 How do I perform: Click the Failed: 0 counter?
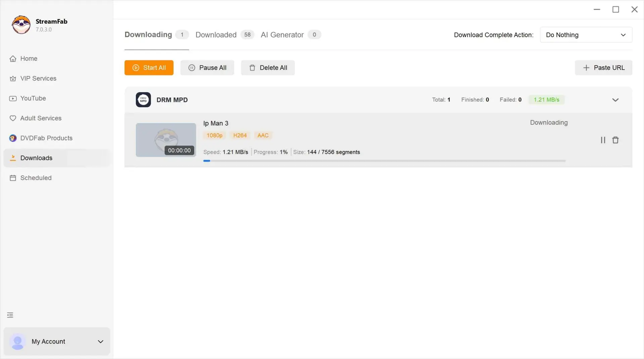click(x=511, y=100)
